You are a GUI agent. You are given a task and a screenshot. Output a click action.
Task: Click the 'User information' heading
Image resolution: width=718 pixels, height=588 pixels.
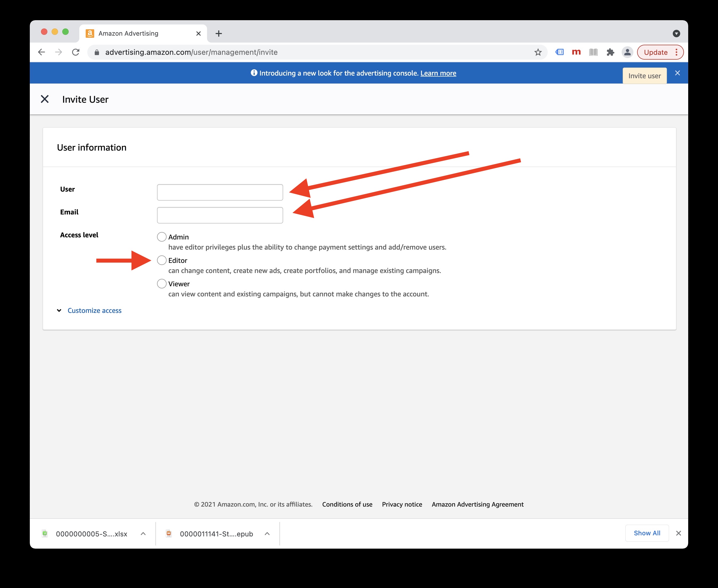(x=92, y=148)
